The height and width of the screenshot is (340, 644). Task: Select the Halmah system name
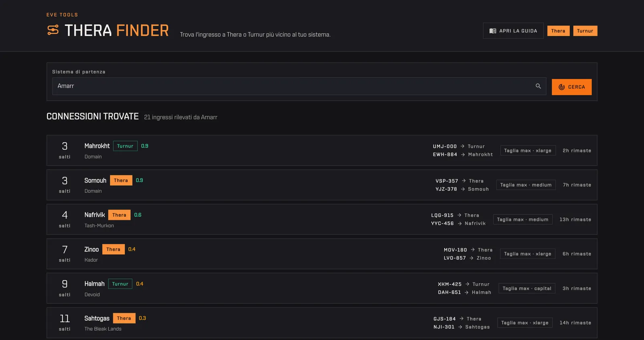[x=95, y=284]
